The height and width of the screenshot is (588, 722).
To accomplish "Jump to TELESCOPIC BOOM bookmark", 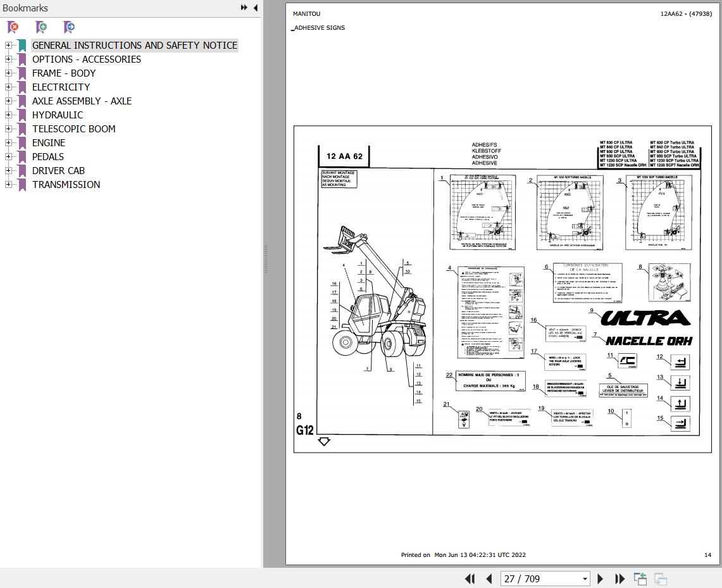I will (73, 129).
